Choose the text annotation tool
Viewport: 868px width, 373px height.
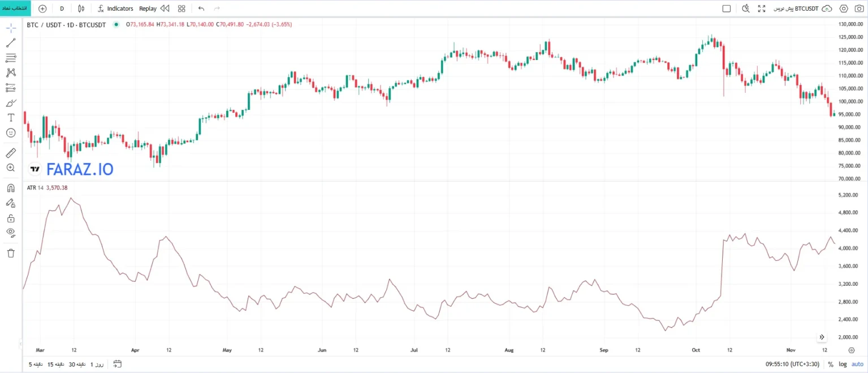click(x=11, y=118)
